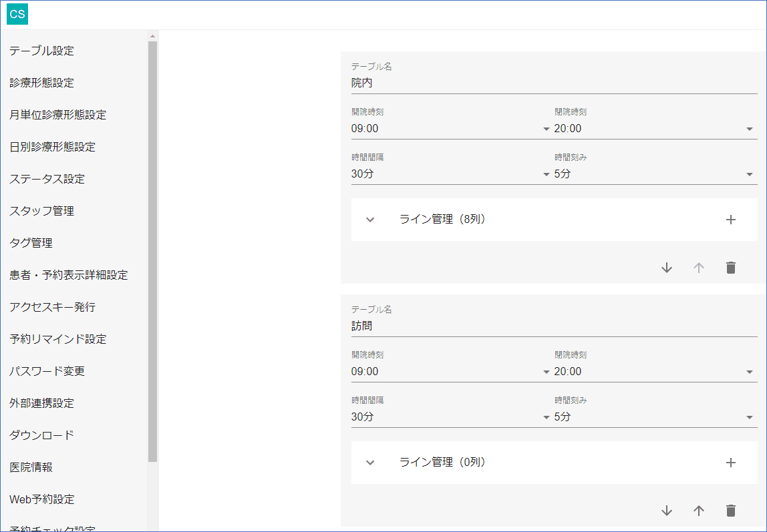Open Web予約設定 page
Screen dimensions: 767x532
coord(41,499)
